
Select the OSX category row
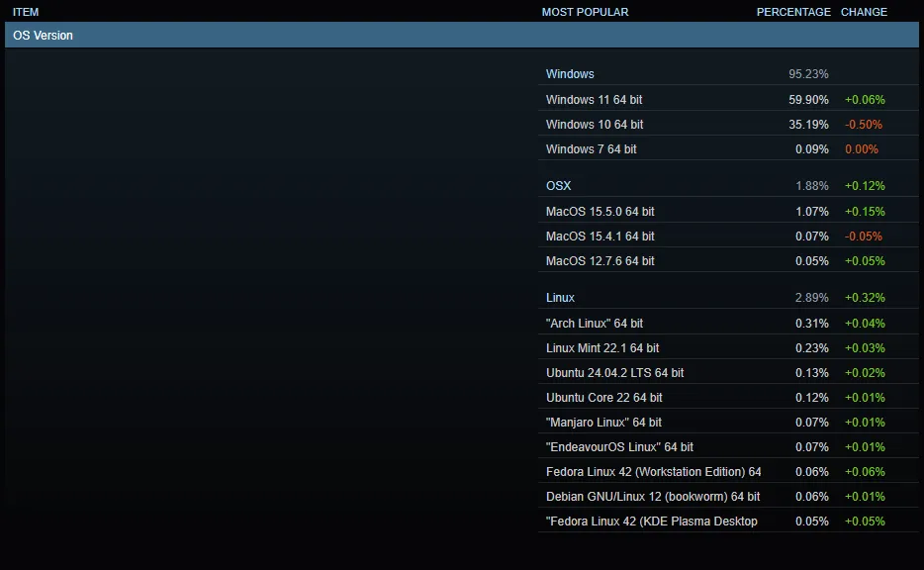pyautogui.click(x=728, y=185)
